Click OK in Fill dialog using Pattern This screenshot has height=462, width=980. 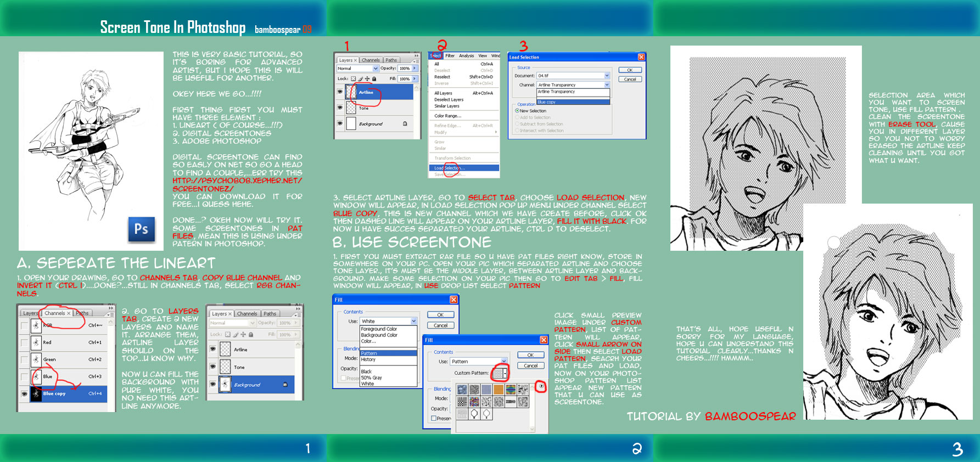[530, 355]
